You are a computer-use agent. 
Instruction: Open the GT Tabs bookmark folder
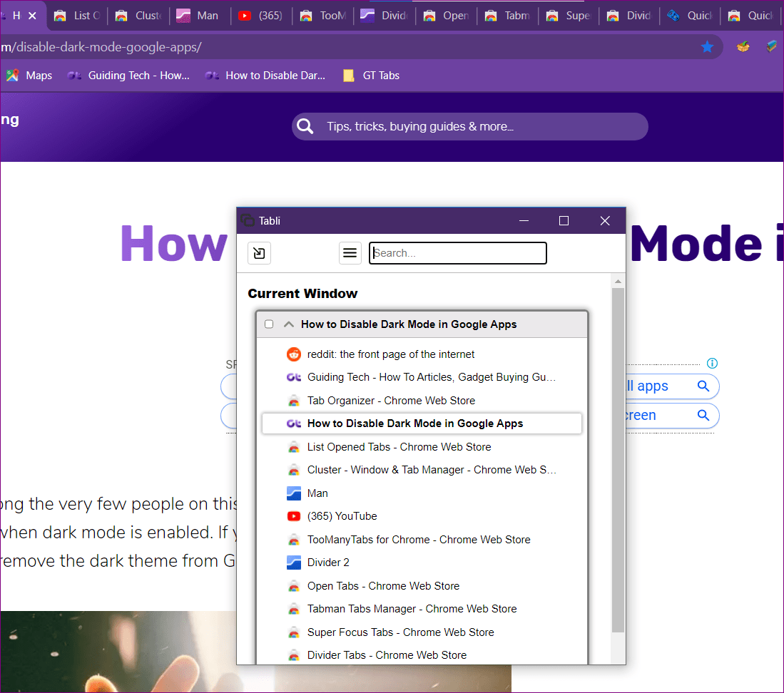371,76
